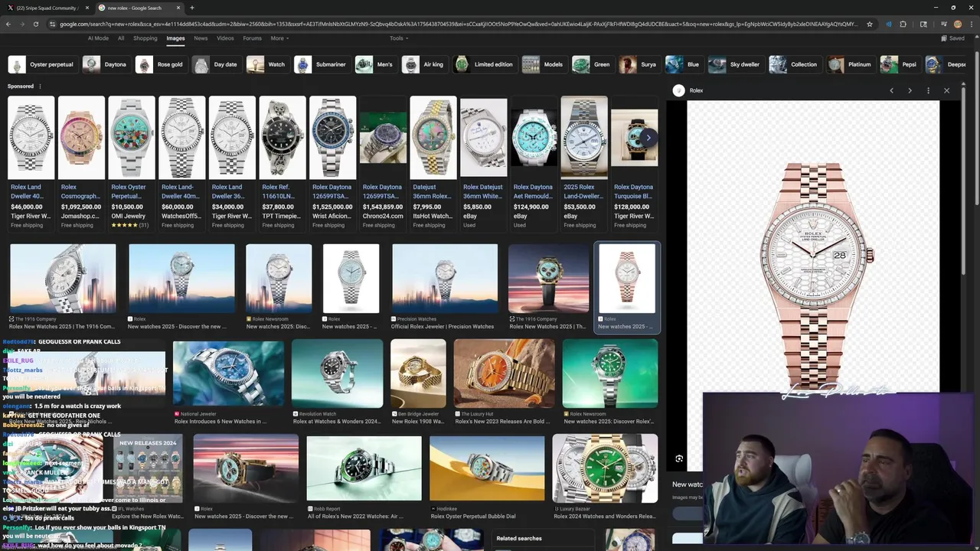Image resolution: width=980 pixels, height=551 pixels.
Task: Open the $46,000.00 Rolex Land Dweller ad
Action: 31,162
